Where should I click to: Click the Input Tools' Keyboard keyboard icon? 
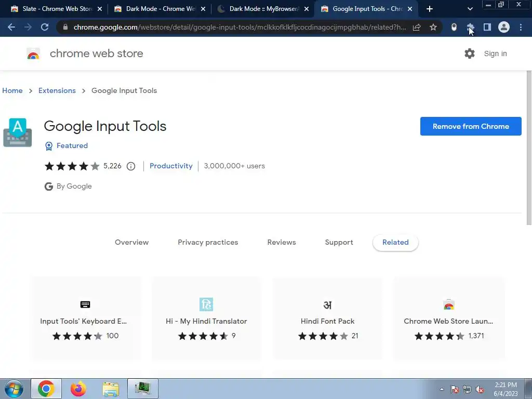point(85,304)
